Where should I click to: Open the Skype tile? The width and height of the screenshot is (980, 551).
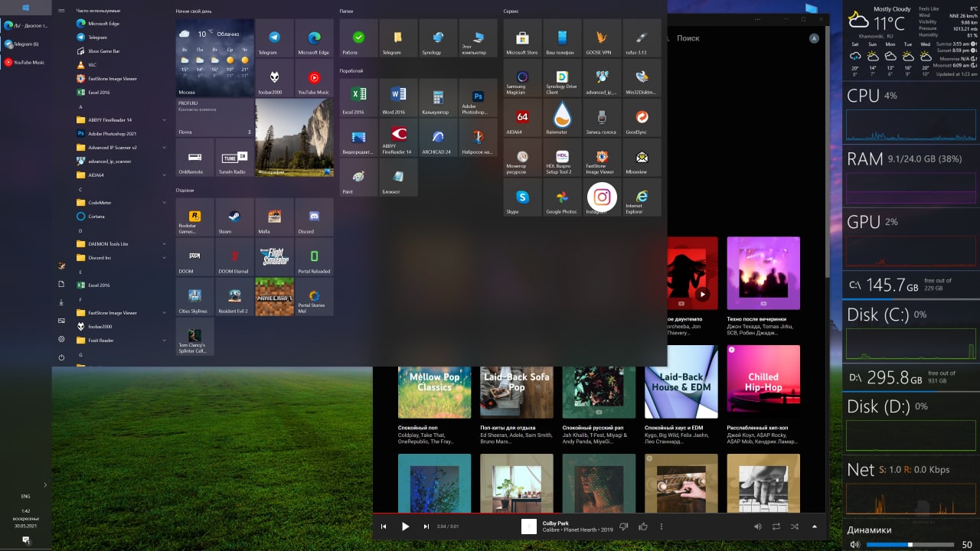coord(522,197)
